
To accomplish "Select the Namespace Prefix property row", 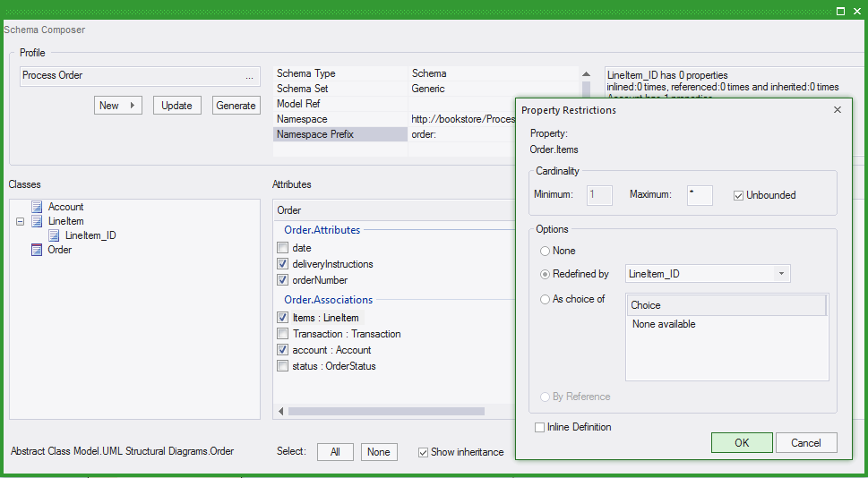I will pos(340,134).
